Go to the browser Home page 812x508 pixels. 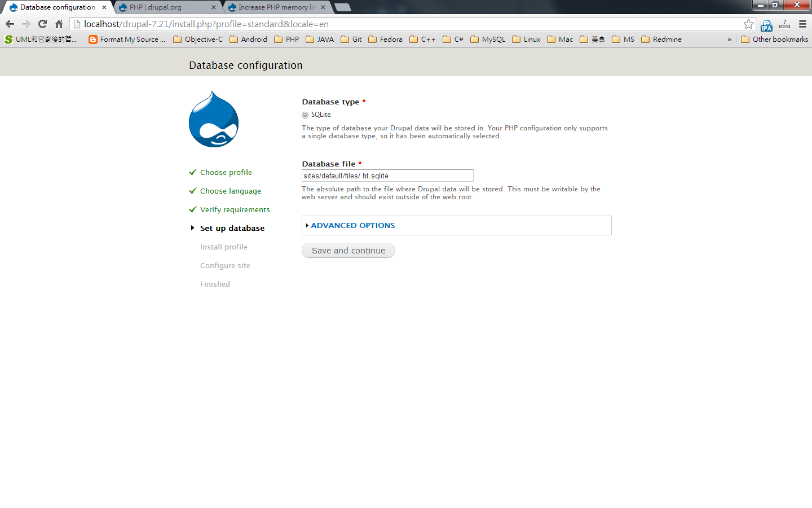pyautogui.click(x=59, y=24)
